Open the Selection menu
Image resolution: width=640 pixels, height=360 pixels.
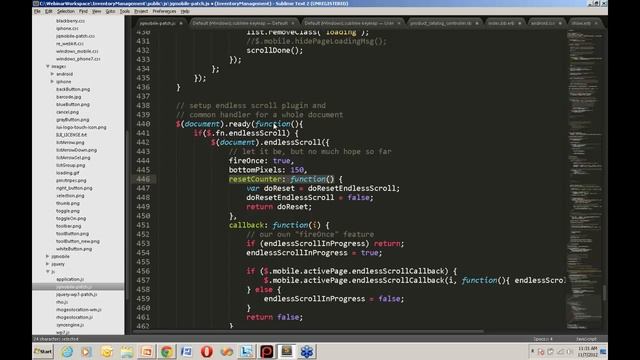pos(66,11)
